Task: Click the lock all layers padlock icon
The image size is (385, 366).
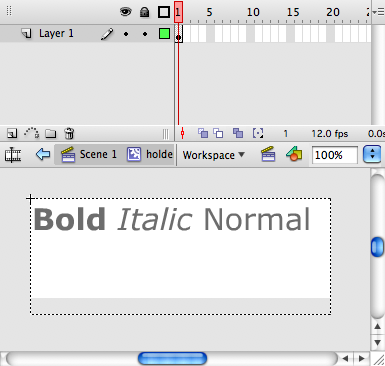Action: [144, 12]
